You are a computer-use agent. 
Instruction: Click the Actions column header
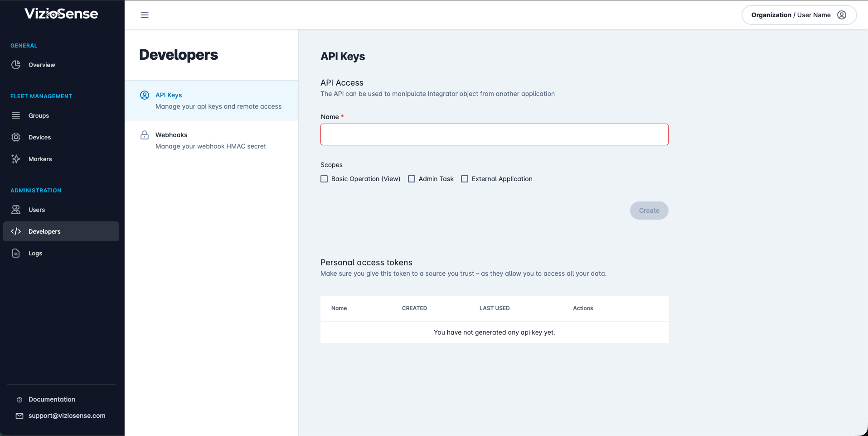(583, 308)
